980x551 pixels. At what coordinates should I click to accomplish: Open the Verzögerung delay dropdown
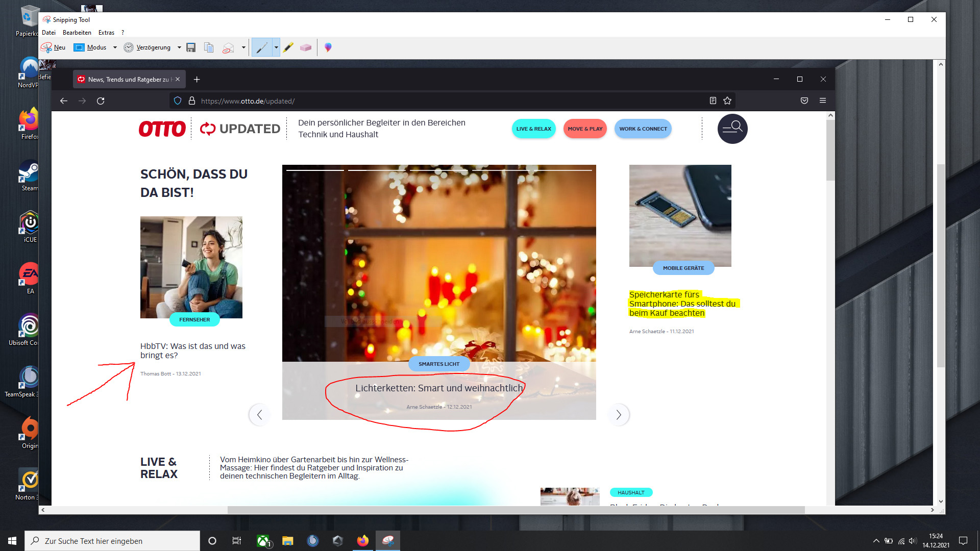(x=179, y=47)
